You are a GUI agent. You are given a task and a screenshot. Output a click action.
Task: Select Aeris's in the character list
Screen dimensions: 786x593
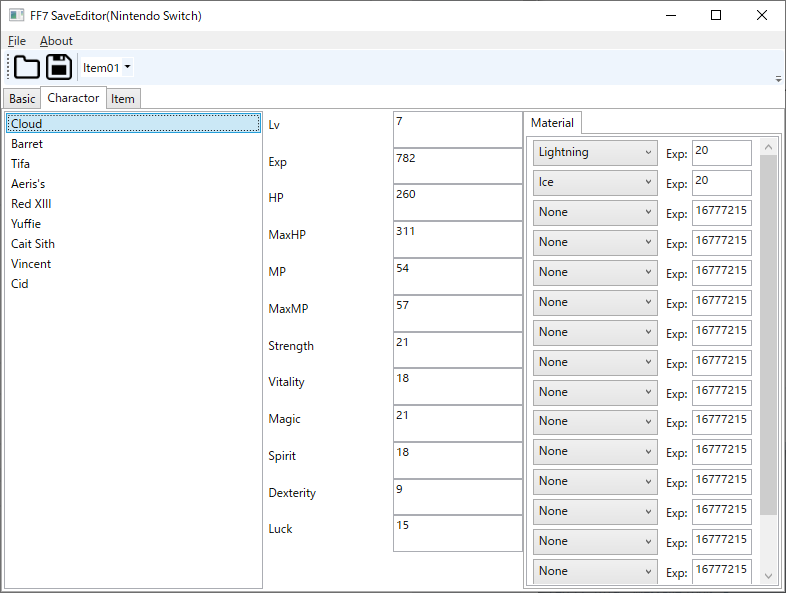tap(133, 184)
